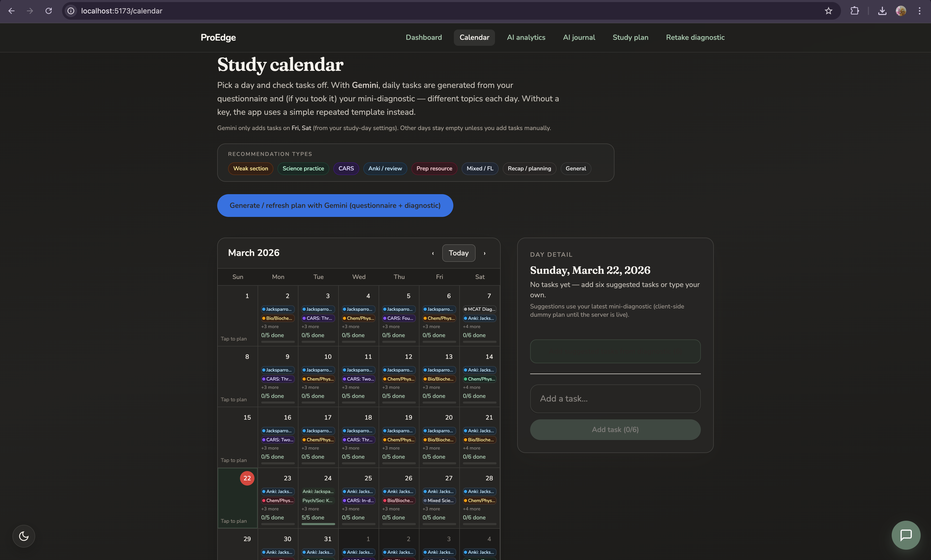Switch to Study plan tab

coord(630,37)
